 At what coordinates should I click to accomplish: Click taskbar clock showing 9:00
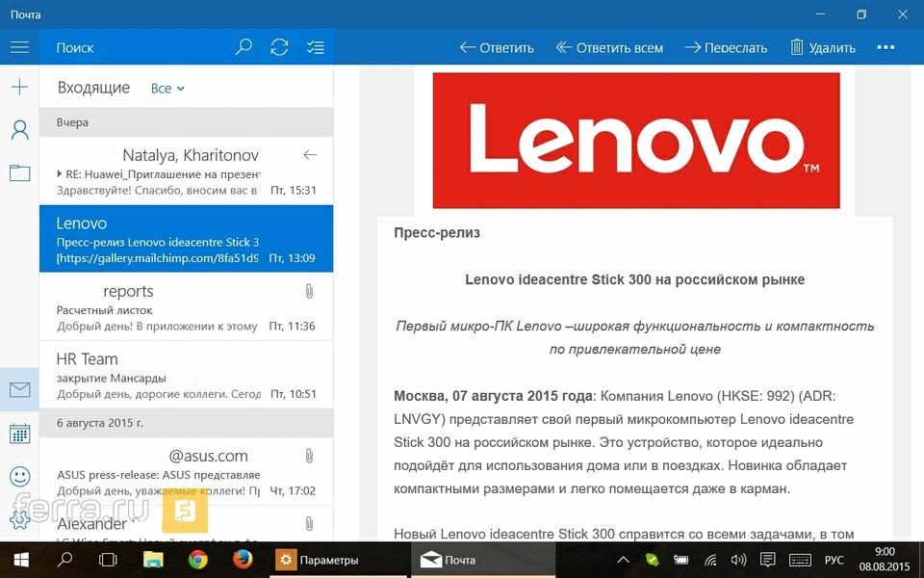pyautogui.click(x=884, y=559)
